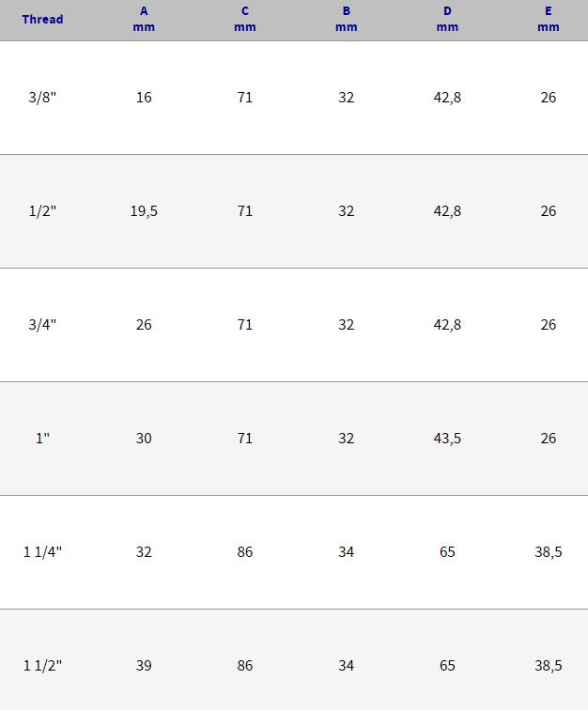
Task: Select the value 39 in column A
Action: click(x=144, y=666)
